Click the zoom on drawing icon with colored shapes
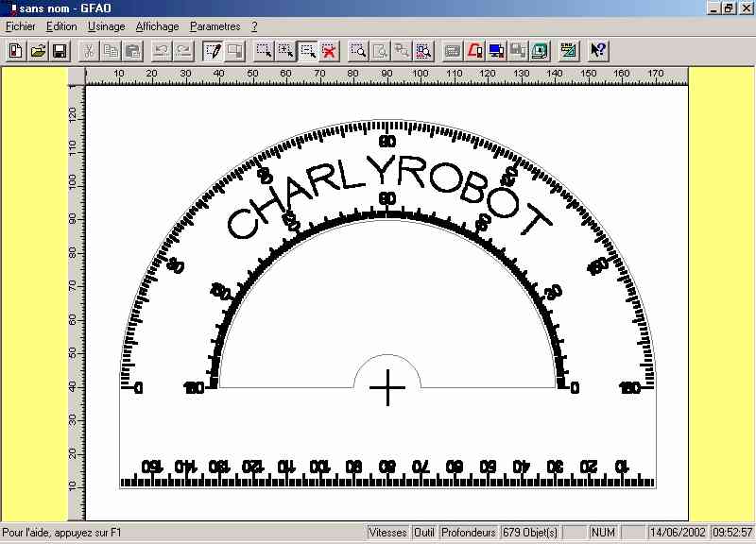 click(x=423, y=51)
